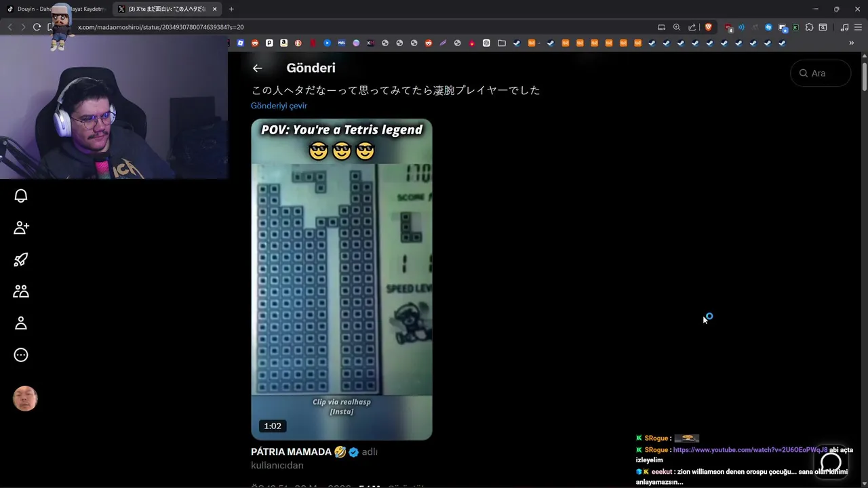The image size is (868, 488).
Task: Click the Ara search field
Action: point(821,73)
